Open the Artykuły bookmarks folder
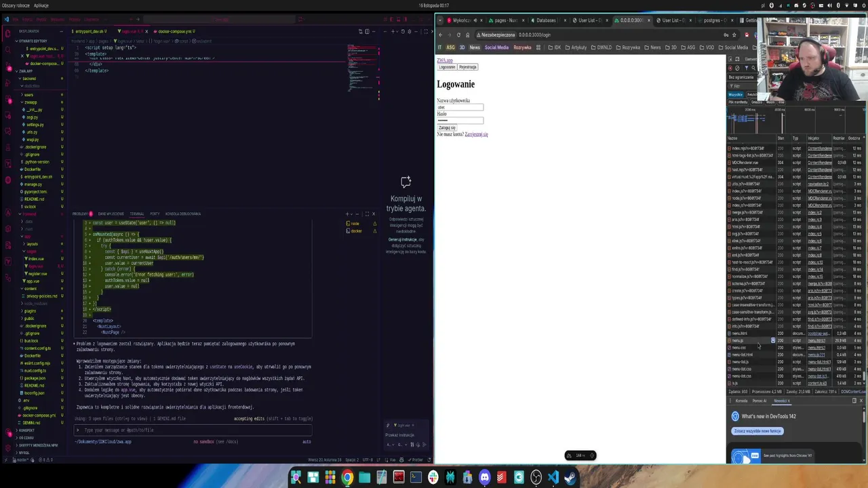The height and width of the screenshot is (488, 868). point(576,47)
